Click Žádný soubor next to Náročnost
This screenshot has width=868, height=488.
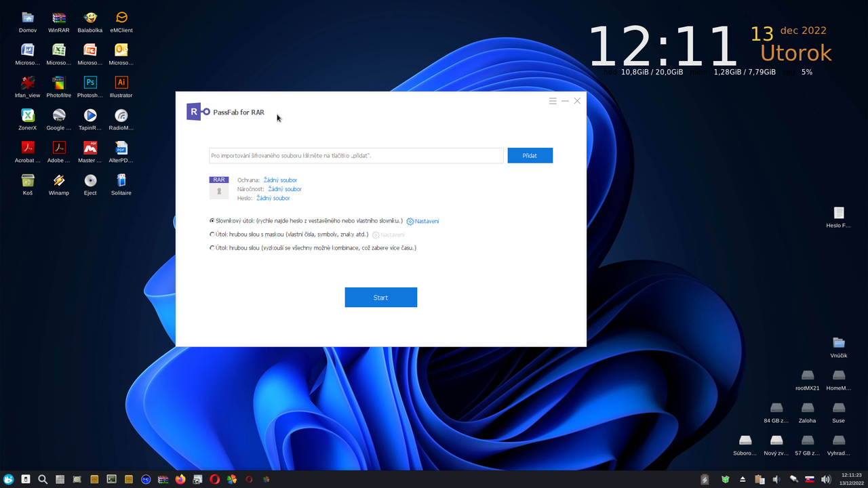(285, 189)
